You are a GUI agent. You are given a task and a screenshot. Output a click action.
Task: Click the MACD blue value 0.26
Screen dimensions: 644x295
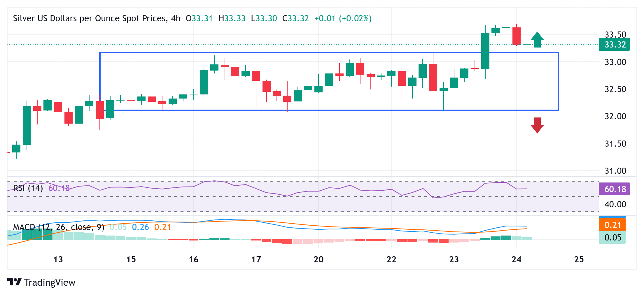(x=140, y=227)
